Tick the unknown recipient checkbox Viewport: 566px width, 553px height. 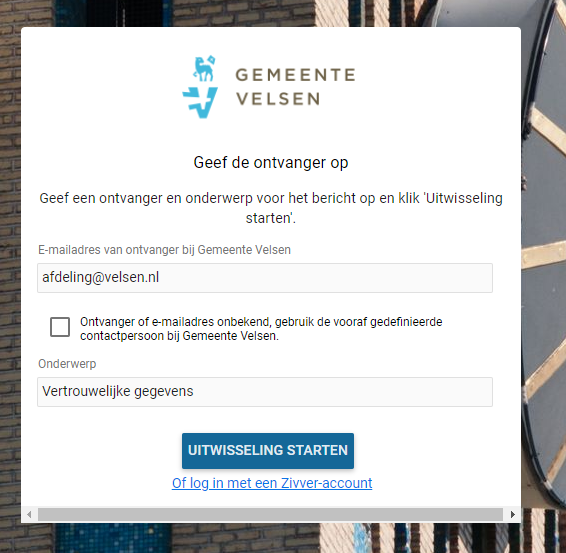point(60,327)
